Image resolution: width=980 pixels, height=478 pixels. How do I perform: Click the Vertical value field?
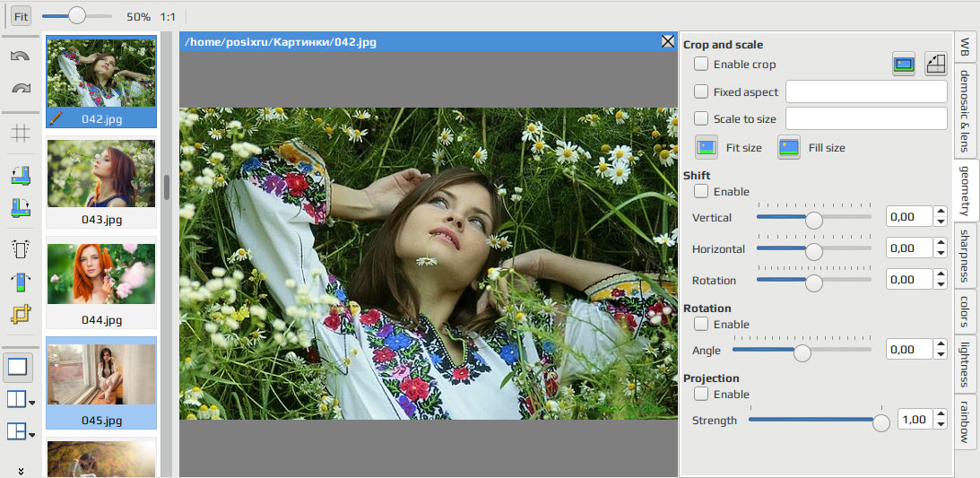click(909, 217)
